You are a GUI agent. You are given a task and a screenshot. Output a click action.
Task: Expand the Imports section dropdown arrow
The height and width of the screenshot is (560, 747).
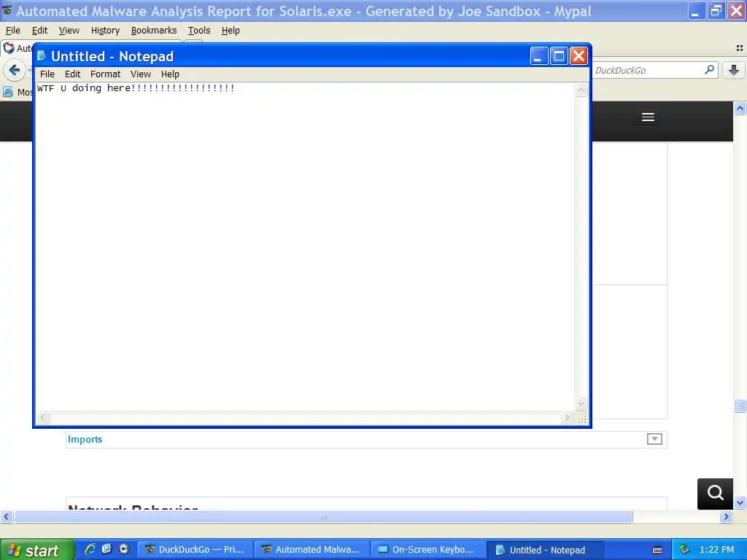pyautogui.click(x=654, y=439)
